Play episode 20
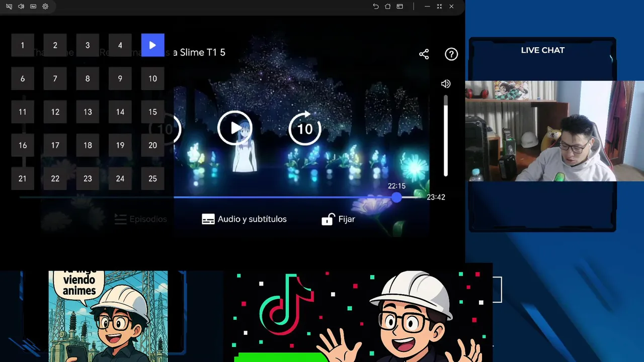 pyautogui.click(x=152, y=145)
